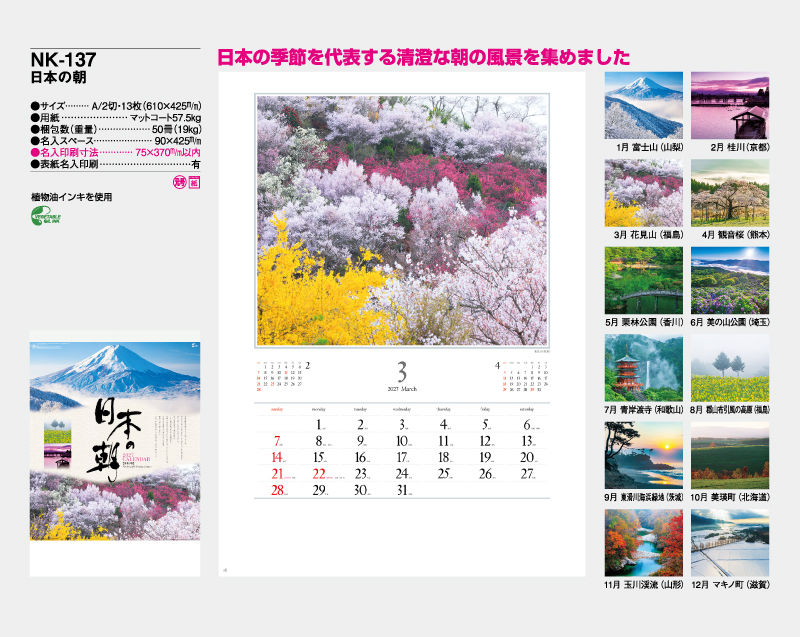The height and width of the screenshot is (637, 800).
Task: Click the caption 5月 栗林公園 (香川)
Action: coord(644,322)
